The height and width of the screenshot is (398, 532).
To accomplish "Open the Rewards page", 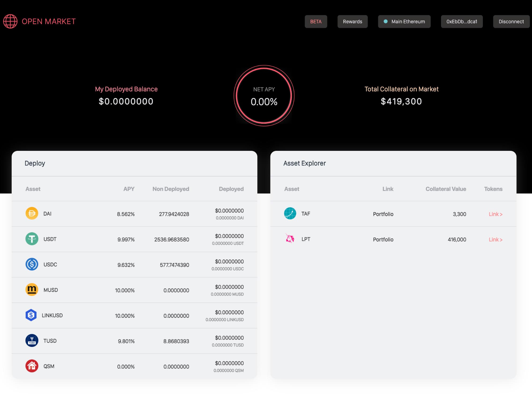I will click(352, 22).
